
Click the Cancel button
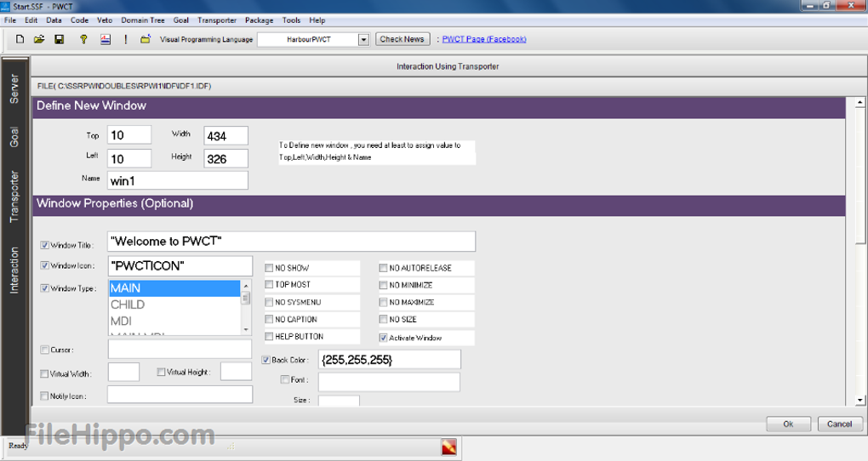pos(840,424)
